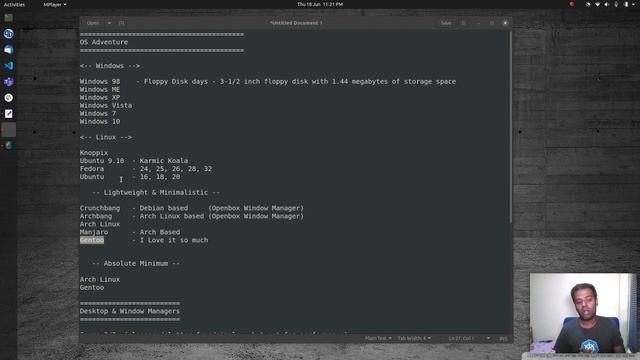Click the 'Desktop & Window Managers' heading
The width and height of the screenshot is (640, 360).
(129, 311)
